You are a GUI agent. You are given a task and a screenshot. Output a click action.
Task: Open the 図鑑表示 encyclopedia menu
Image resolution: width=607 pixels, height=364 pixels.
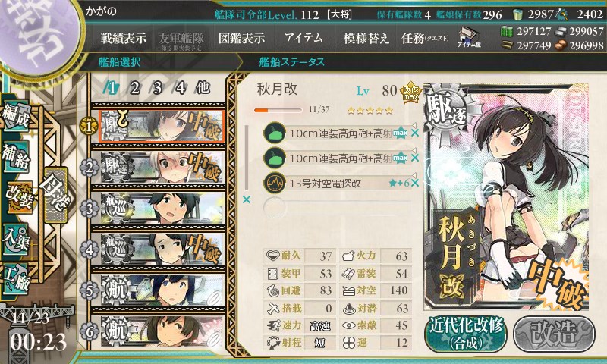pos(241,38)
